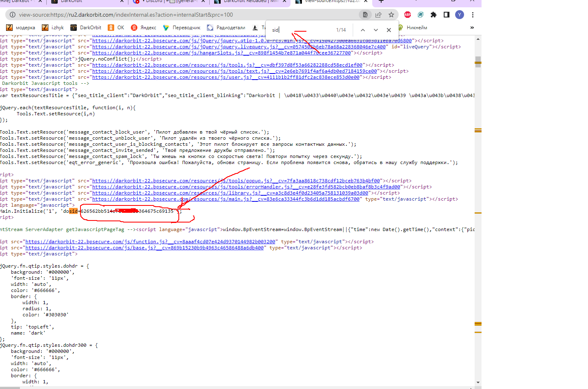
Task: Open the Chrome profile avatar
Action: [460, 15]
